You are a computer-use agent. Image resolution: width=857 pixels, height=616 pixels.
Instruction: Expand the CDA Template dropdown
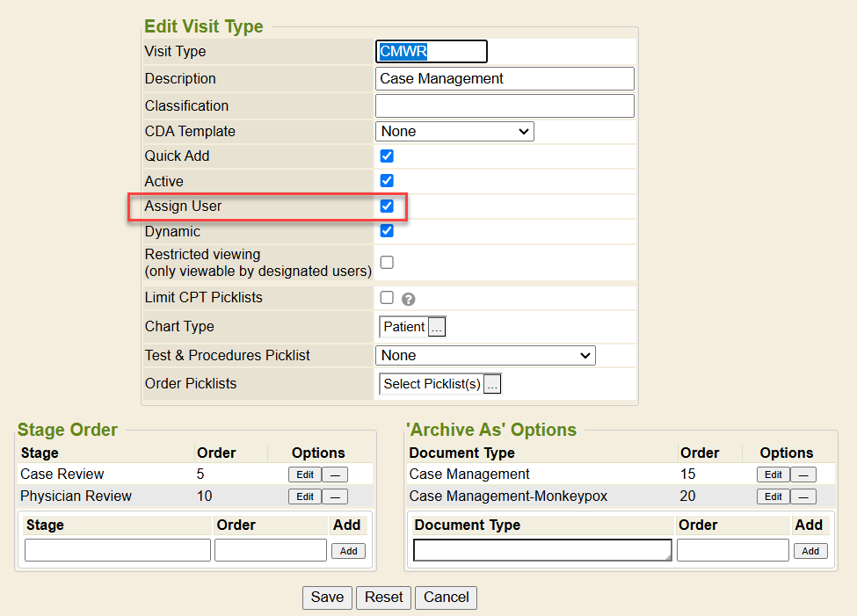(x=454, y=132)
